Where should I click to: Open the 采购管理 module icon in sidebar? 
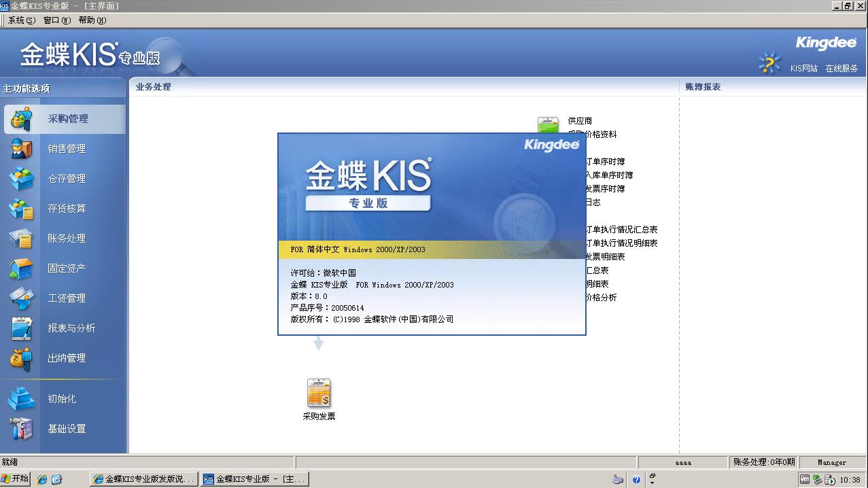point(21,119)
